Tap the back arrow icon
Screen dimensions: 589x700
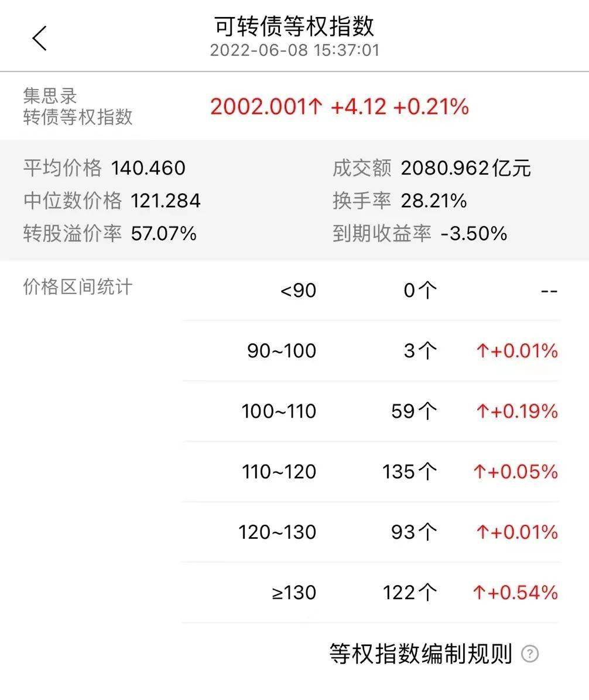tap(40, 39)
